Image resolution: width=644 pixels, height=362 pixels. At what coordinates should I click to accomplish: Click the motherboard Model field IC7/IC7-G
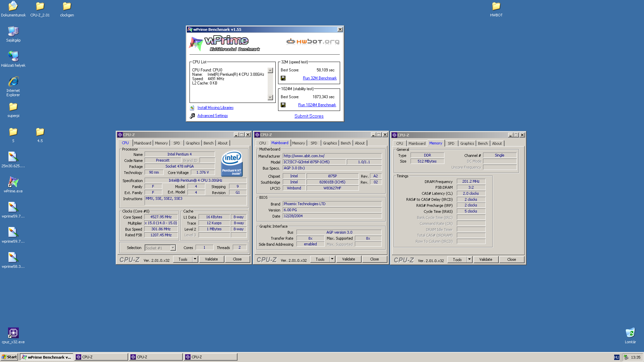[x=314, y=162]
